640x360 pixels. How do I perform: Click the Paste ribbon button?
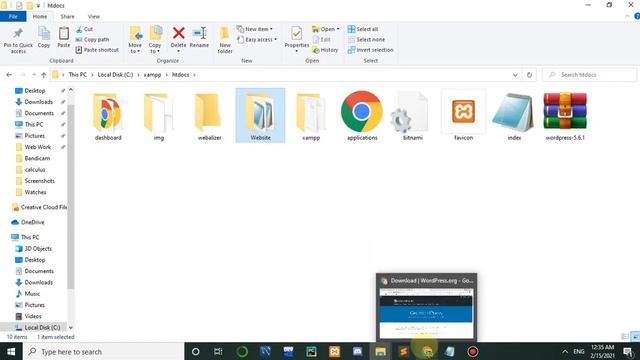click(63, 38)
